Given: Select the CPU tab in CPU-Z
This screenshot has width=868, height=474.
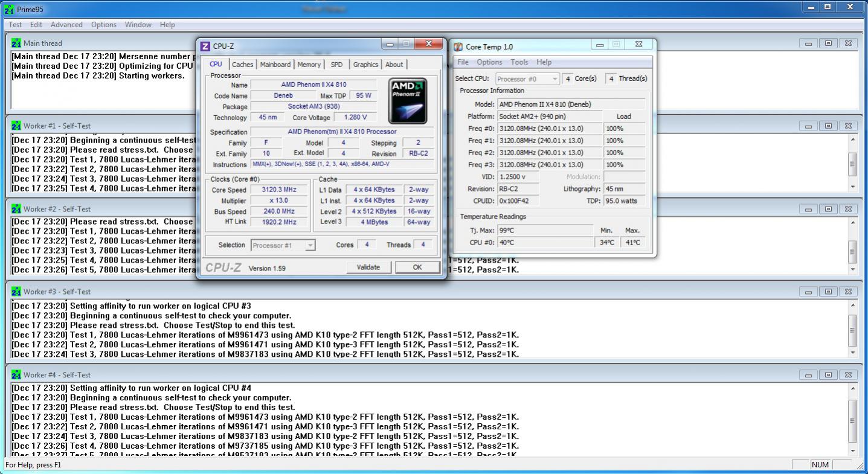Looking at the screenshot, I should click(216, 64).
